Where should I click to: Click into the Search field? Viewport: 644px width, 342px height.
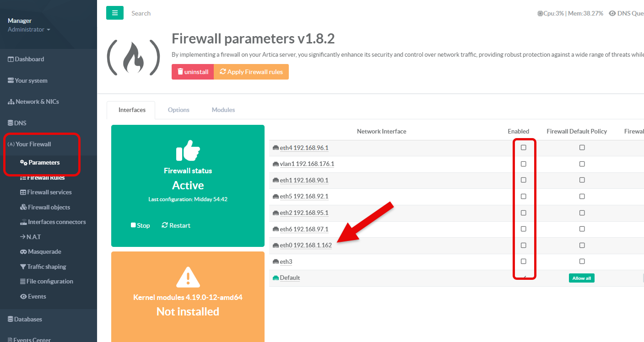[183, 13]
